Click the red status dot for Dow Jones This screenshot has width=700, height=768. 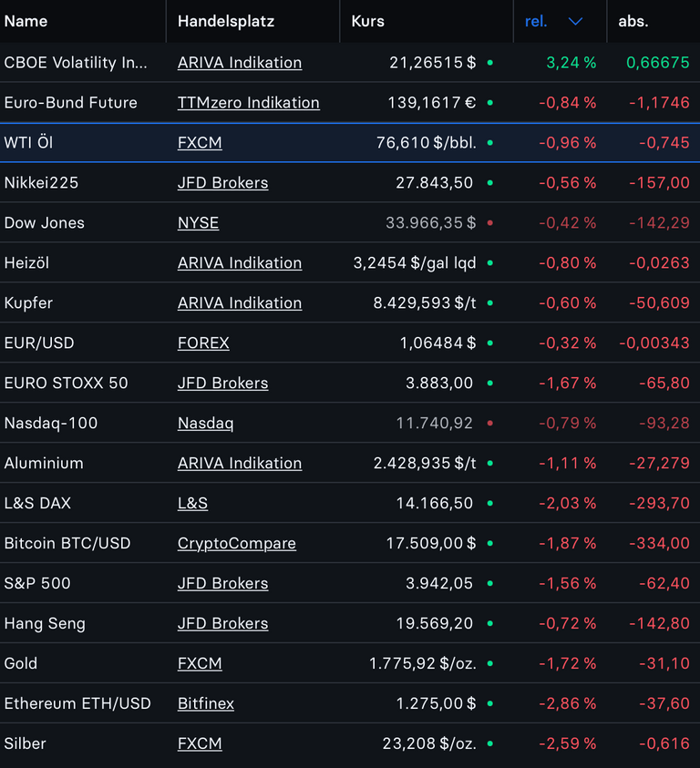(489, 223)
